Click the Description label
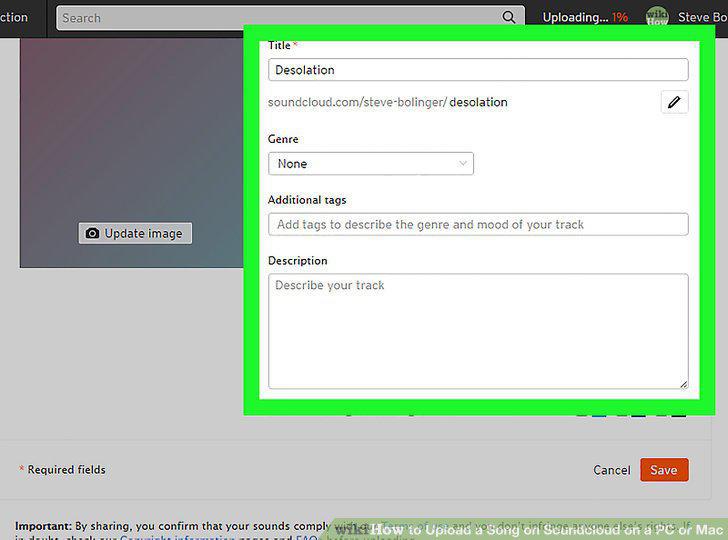 pos(298,260)
